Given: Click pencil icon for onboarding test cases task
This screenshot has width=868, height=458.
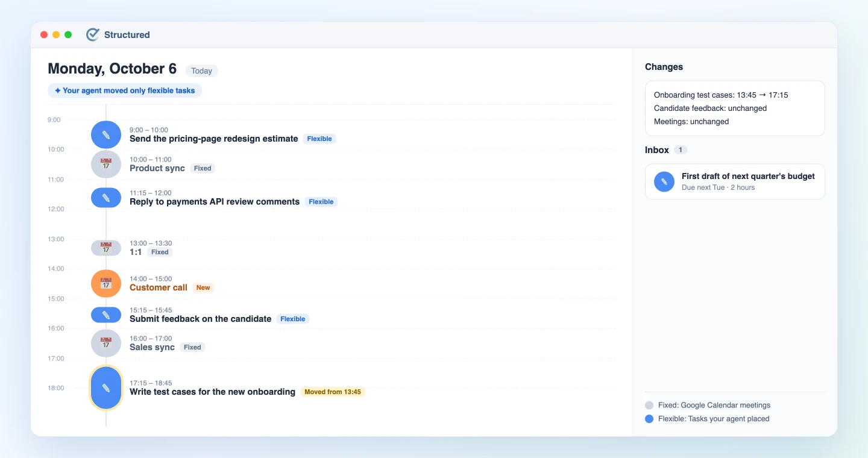Looking at the screenshot, I should pos(106,387).
